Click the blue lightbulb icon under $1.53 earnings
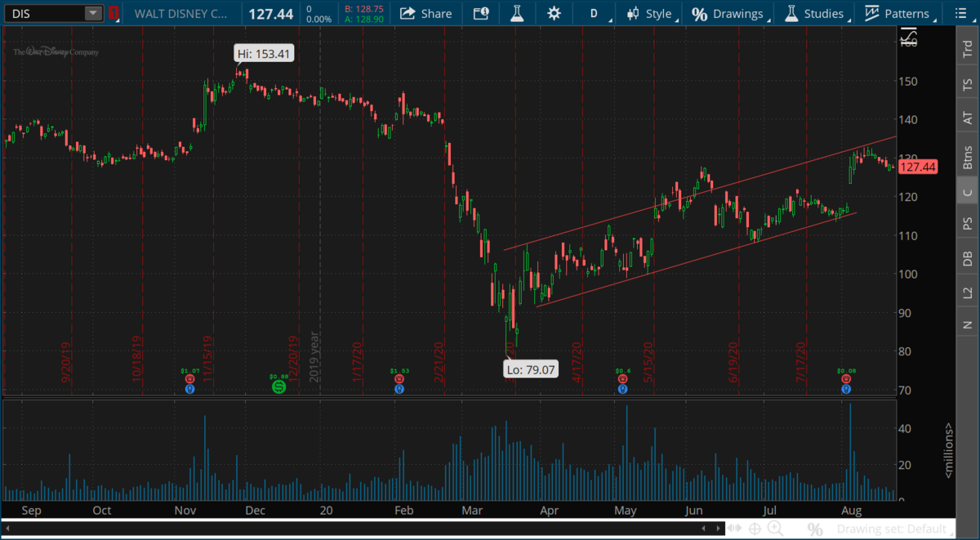Screen dimensions: 980x540 point(399,389)
